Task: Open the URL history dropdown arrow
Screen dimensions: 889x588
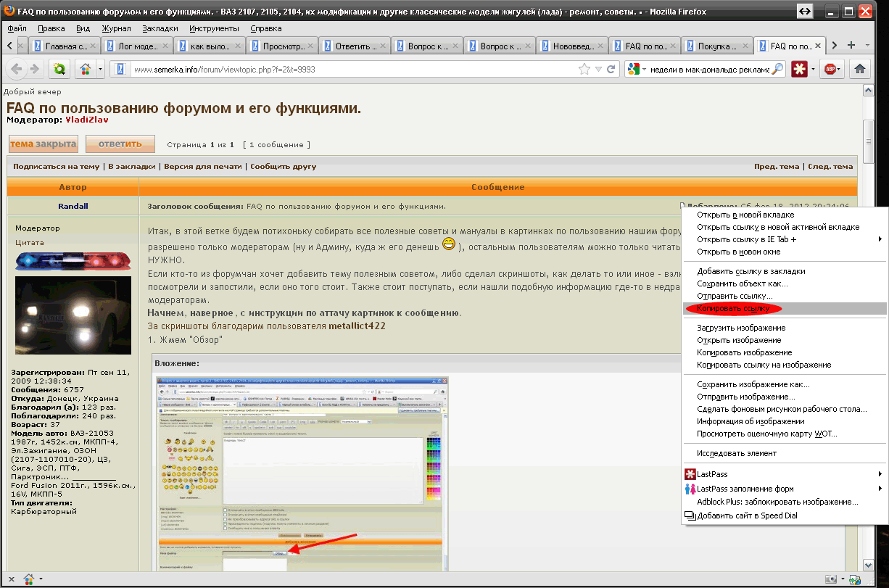Action: coord(598,70)
